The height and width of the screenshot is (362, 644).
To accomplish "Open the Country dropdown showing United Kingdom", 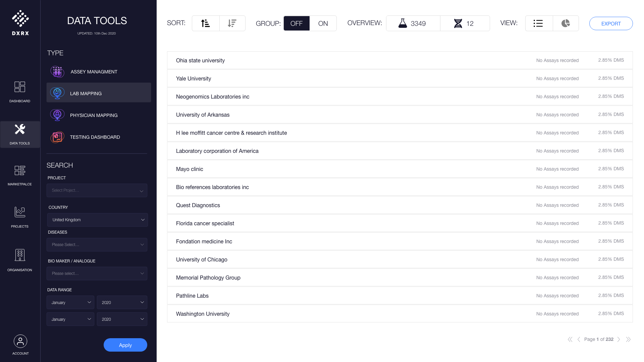I will pyautogui.click(x=97, y=220).
